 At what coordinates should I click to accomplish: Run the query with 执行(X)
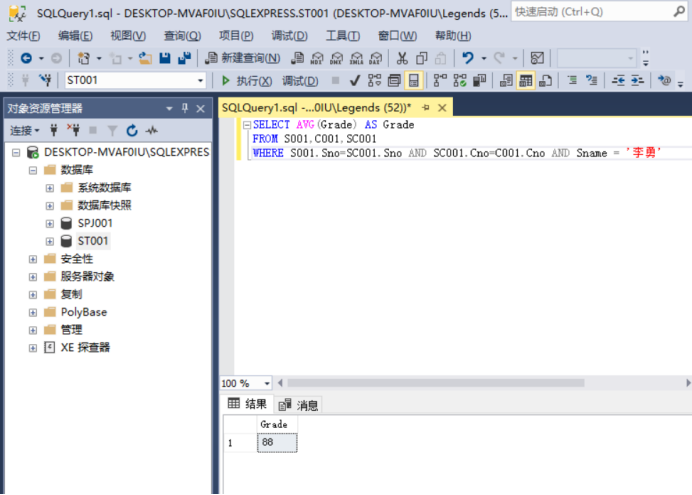point(247,81)
